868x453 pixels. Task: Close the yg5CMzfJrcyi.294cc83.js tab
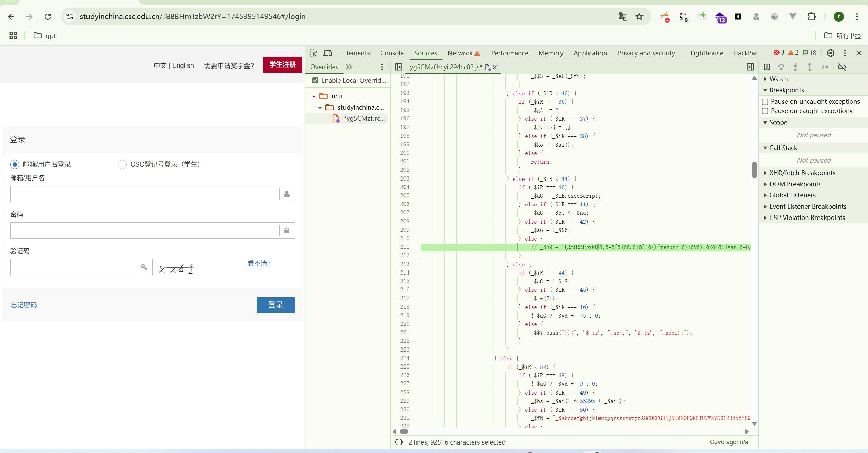pos(495,67)
